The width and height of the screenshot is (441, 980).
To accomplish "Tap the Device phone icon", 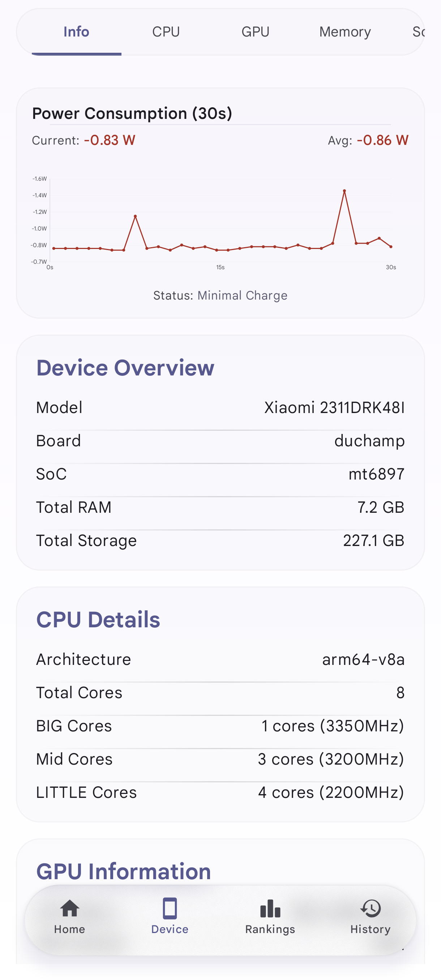I will pos(170,908).
